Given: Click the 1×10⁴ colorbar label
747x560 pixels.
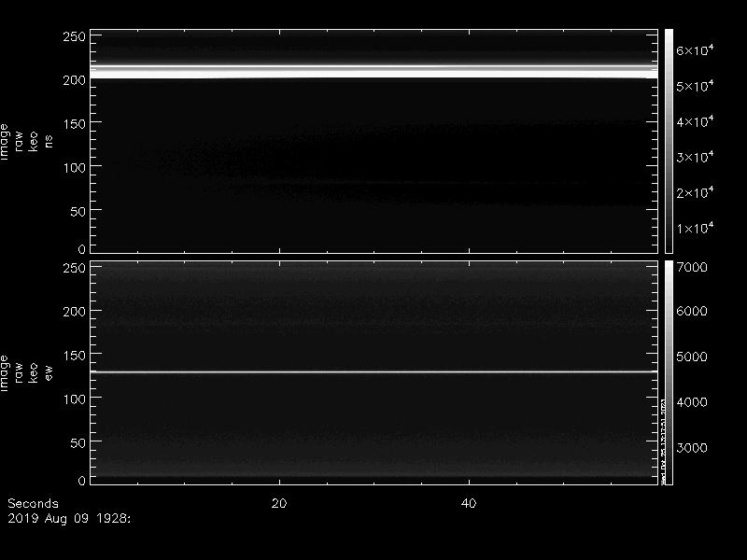Looking at the screenshot, I should [695, 228].
